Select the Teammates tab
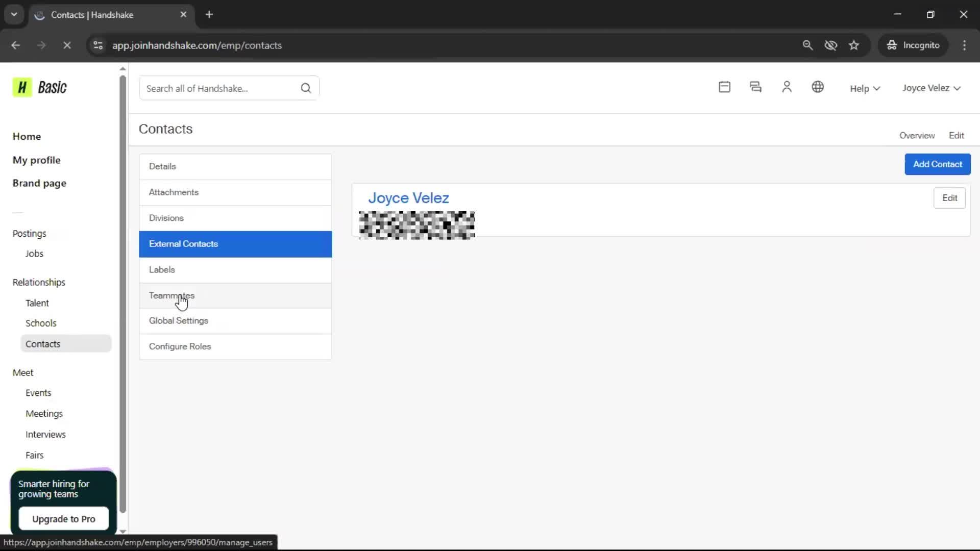Image resolution: width=980 pixels, height=551 pixels. tap(235, 295)
